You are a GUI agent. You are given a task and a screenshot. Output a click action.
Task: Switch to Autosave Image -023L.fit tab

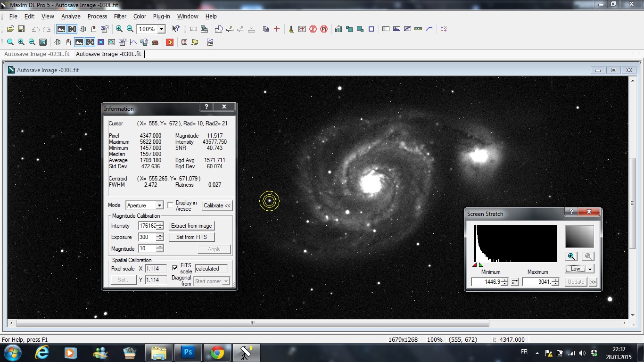click(37, 54)
